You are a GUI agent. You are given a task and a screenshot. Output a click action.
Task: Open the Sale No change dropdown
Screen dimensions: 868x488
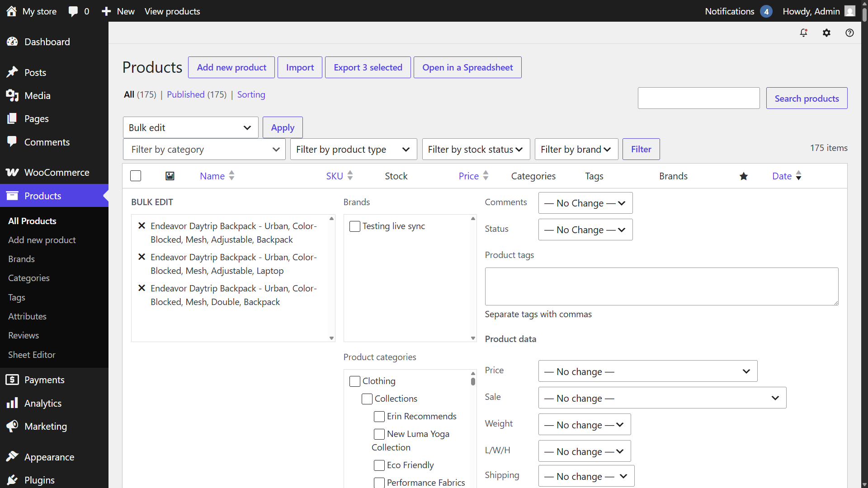coord(662,398)
